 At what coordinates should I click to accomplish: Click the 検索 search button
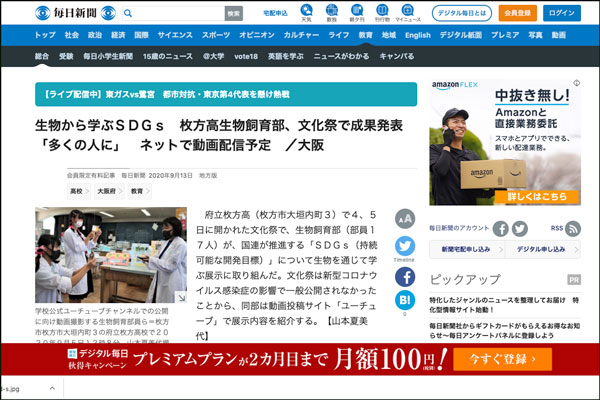click(x=233, y=13)
